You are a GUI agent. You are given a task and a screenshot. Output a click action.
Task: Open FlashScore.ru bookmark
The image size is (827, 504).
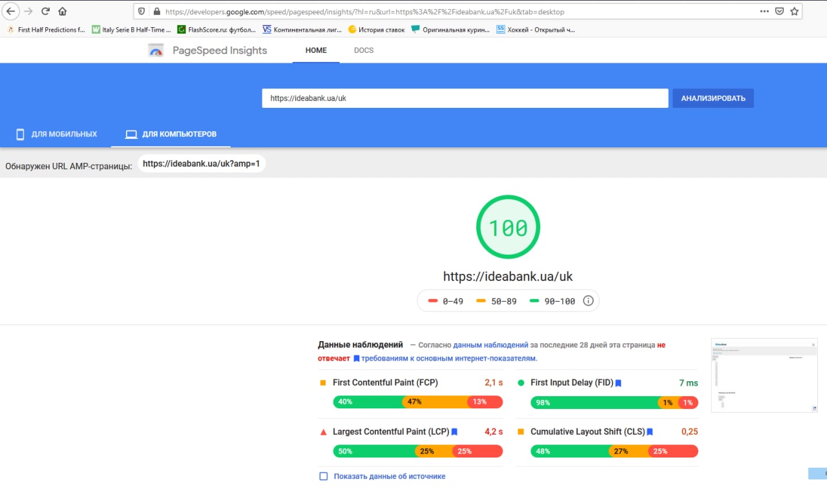[x=216, y=30]
